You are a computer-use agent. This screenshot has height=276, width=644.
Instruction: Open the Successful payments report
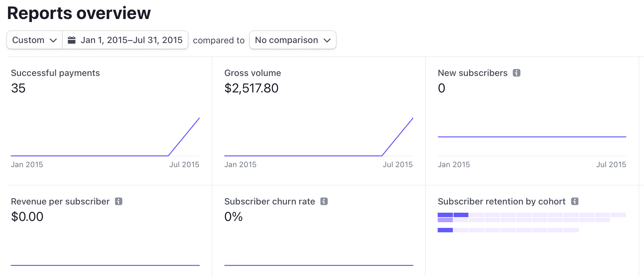coord(55,73)
